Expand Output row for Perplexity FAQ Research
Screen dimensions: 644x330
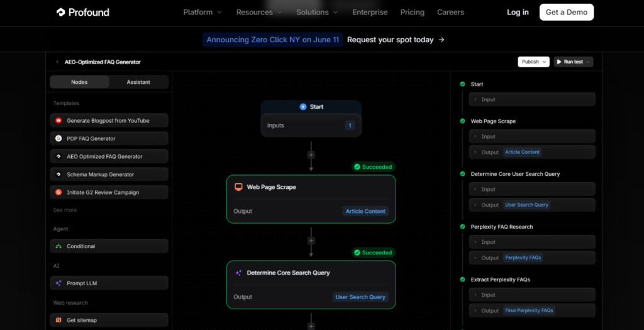click(x=532, y=258)
